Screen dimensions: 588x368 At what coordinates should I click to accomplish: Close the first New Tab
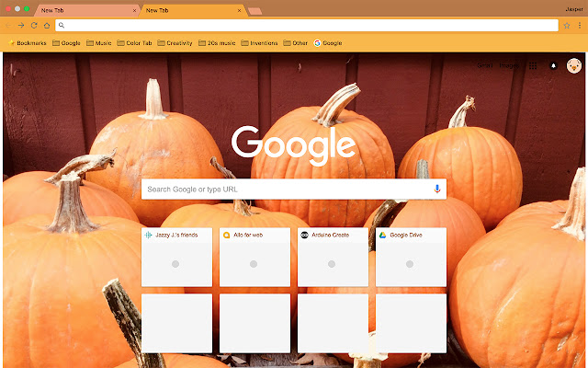click(x=135, y=10)
